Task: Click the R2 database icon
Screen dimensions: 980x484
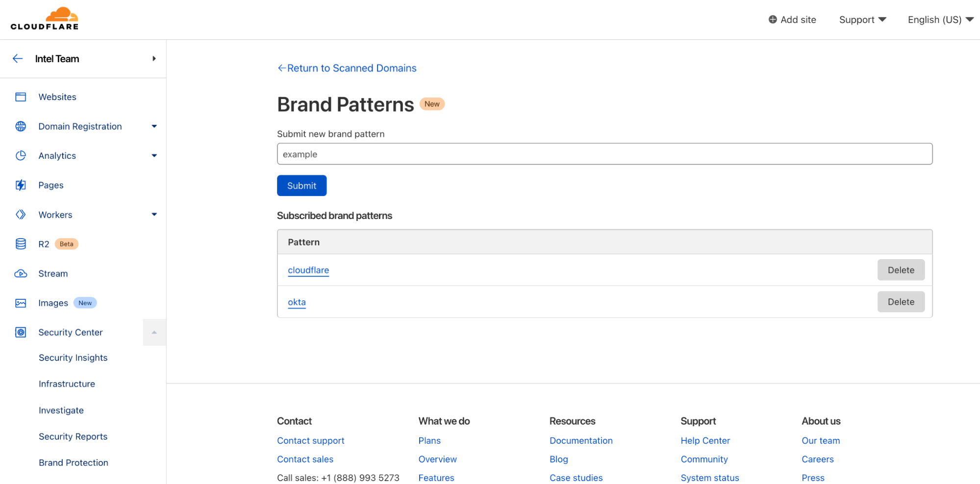Action: click(21, 244)
